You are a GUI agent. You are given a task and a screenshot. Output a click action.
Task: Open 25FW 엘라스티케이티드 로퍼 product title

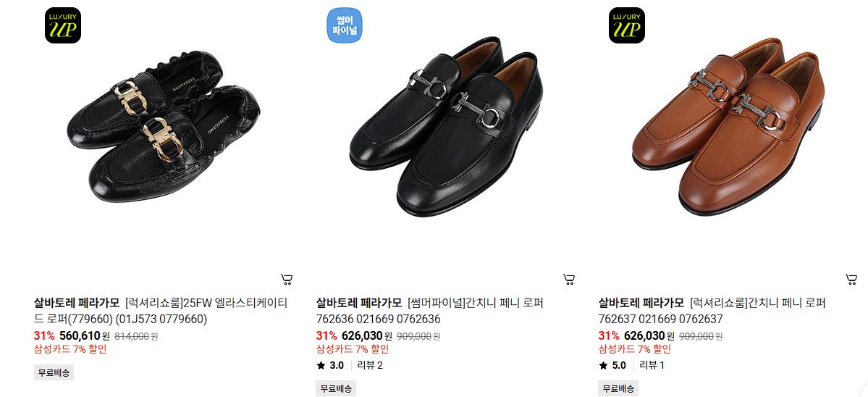pyautogui.click(x=161, y=311)
